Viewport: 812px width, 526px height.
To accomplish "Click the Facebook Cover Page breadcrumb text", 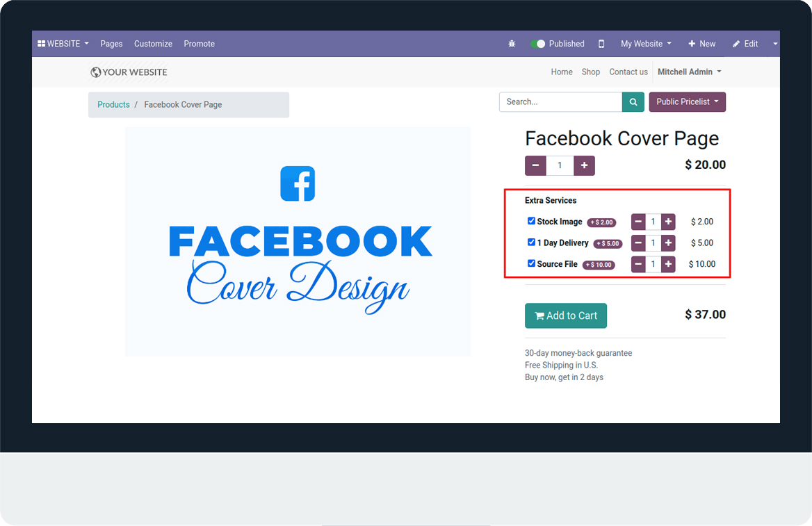I will 183,105.
